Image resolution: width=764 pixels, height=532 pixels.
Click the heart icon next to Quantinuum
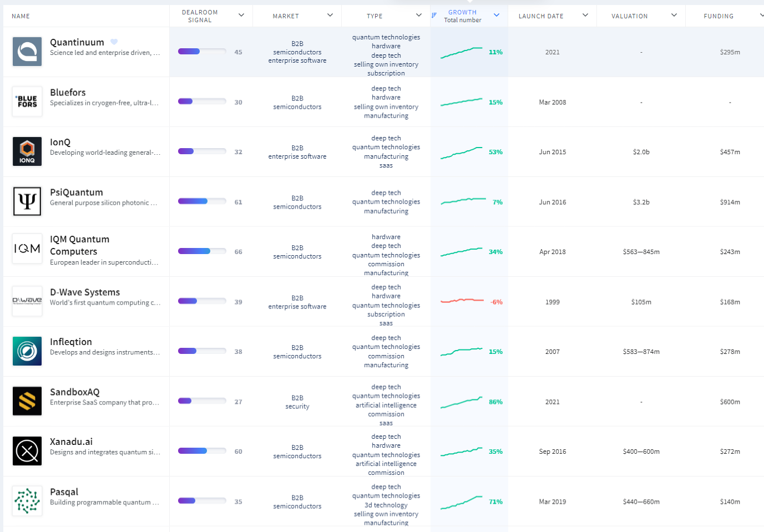pos(114,42)
